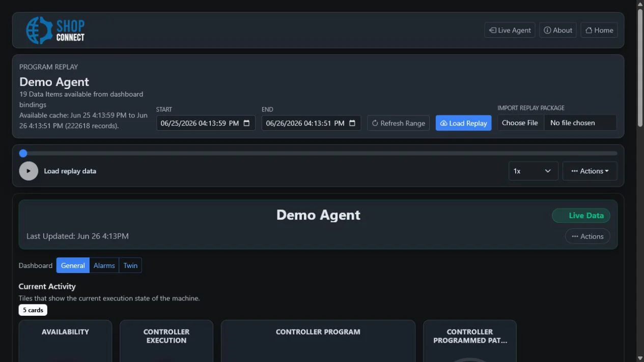Switch to the Alarms tab

[x=104, y=265]
